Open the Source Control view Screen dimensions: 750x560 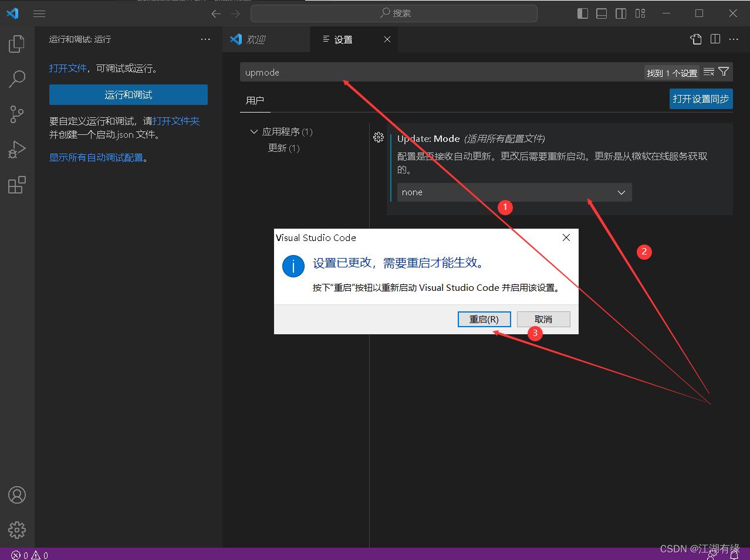tap(17, 114)
